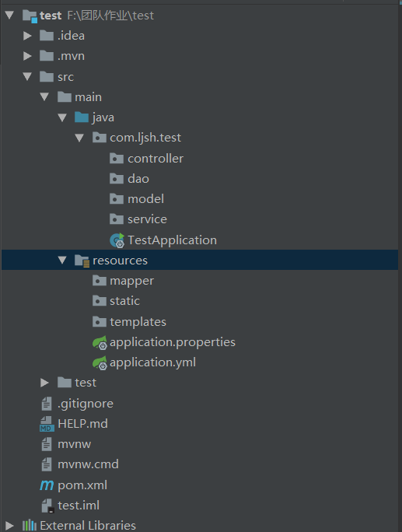The image size is (402, 532).
Task: Click the application.properties Spring leaf icon
Action: tap(100, 343)
